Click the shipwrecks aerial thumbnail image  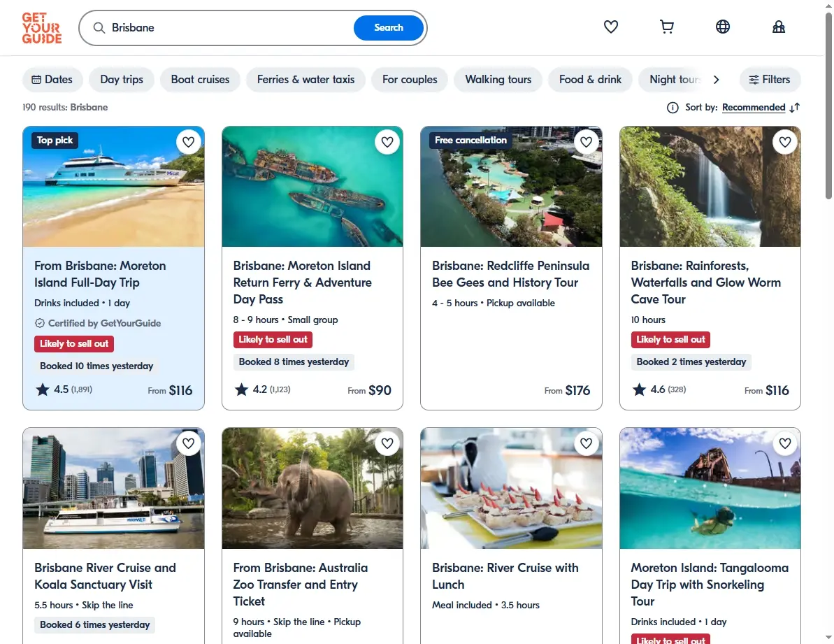(x=312, y=187)
